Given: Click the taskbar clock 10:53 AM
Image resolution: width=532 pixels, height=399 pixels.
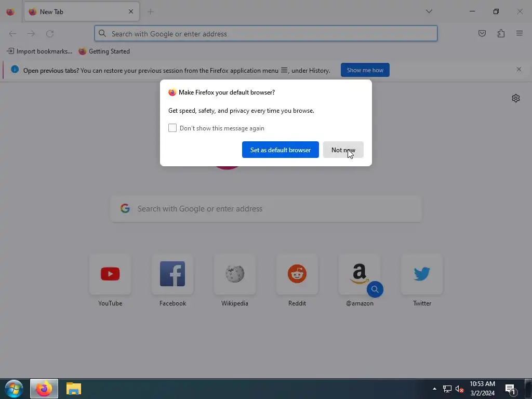Looking at the screenshot, I should pyautogui.click(x=482, y=389).
